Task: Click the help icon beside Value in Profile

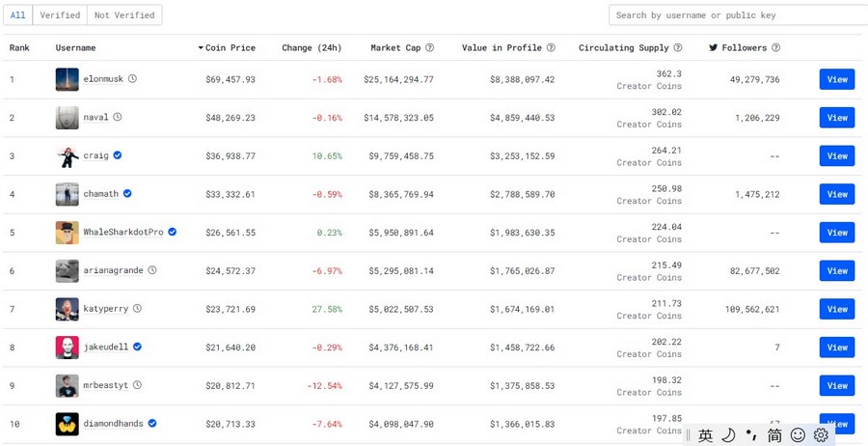Action: 551,47
